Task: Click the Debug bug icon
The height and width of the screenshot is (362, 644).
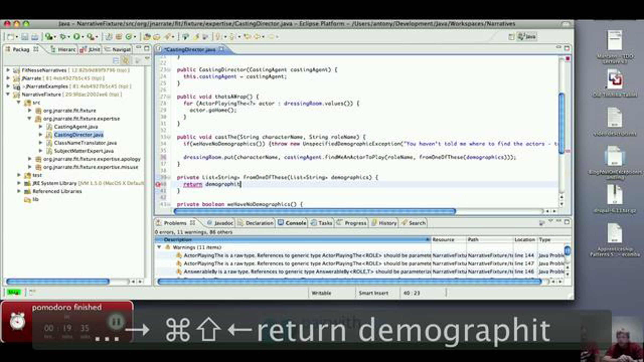Action: [x=63, y=37]
